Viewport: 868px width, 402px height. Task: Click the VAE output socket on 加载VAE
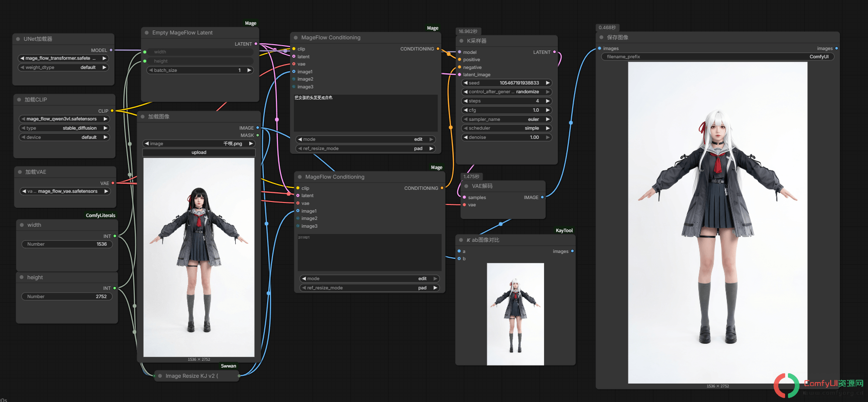pyautogui.click(x=113, y=183)
